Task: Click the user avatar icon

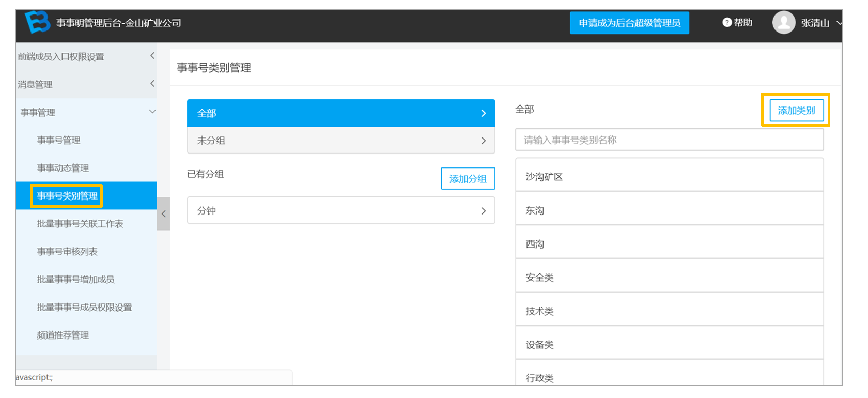Action: [784, 23]
